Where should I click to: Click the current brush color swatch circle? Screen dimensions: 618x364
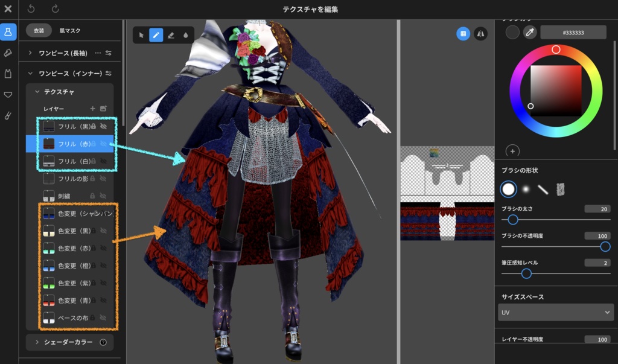coord(512,33)
